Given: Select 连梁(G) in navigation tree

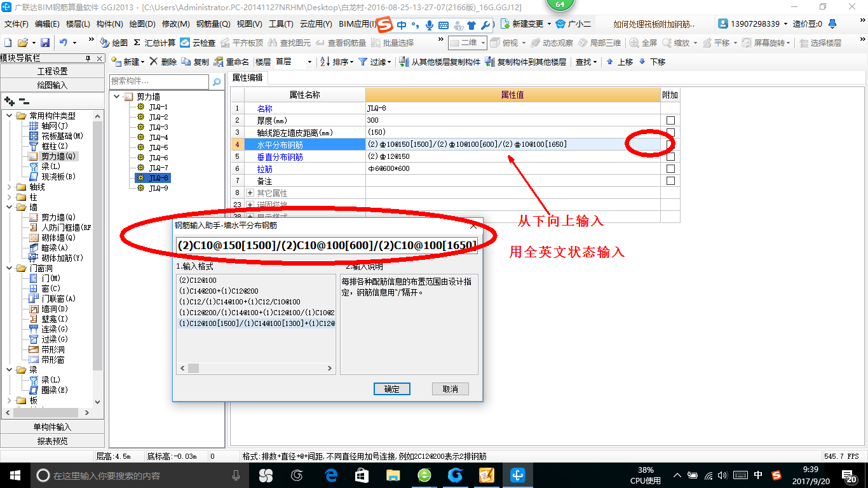Looking at the screenshot, I should pyautogui.click(x=48, y=329).
